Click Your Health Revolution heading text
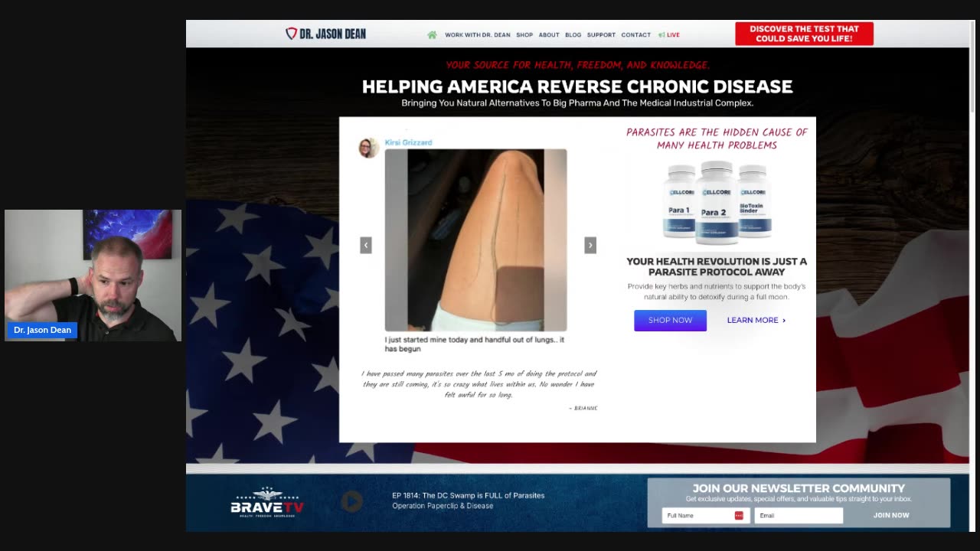 [717, 266]
